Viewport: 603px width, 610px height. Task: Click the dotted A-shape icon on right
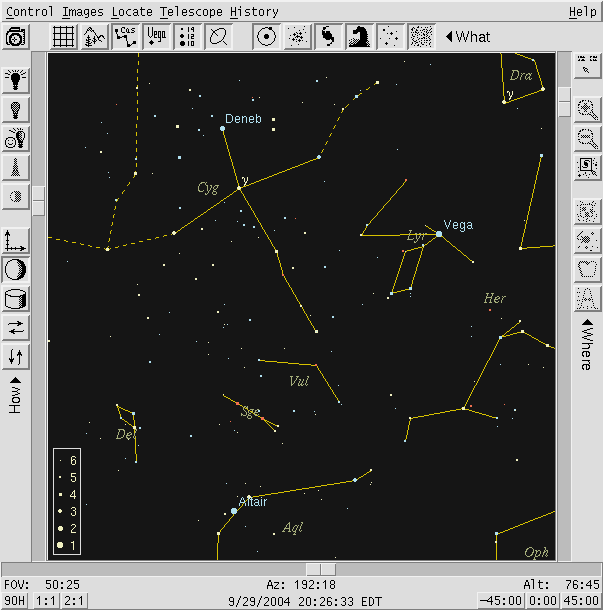point(587,298)
